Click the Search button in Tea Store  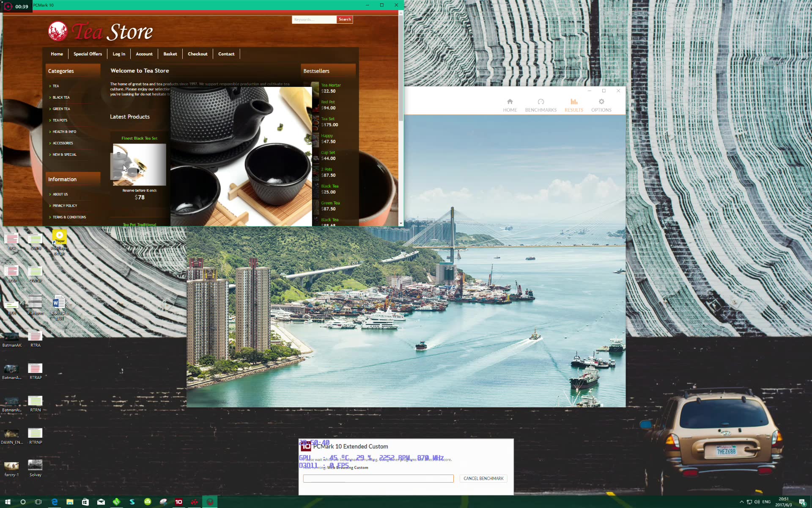(x=345, y=19)
